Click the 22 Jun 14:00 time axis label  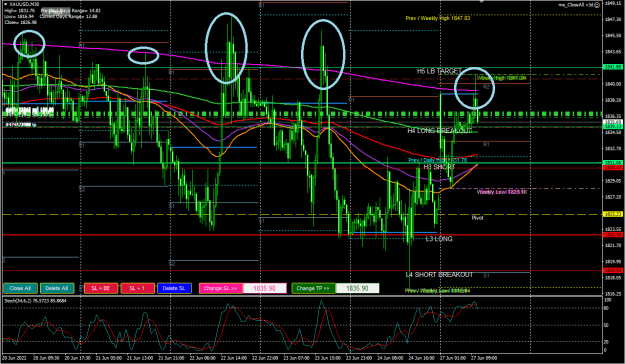coord(234,358)
